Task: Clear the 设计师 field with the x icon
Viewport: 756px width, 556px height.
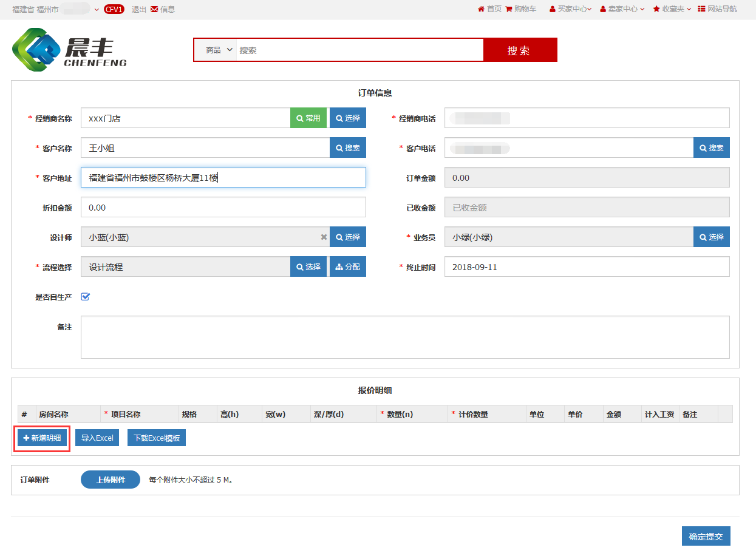Action: point(324,237)
